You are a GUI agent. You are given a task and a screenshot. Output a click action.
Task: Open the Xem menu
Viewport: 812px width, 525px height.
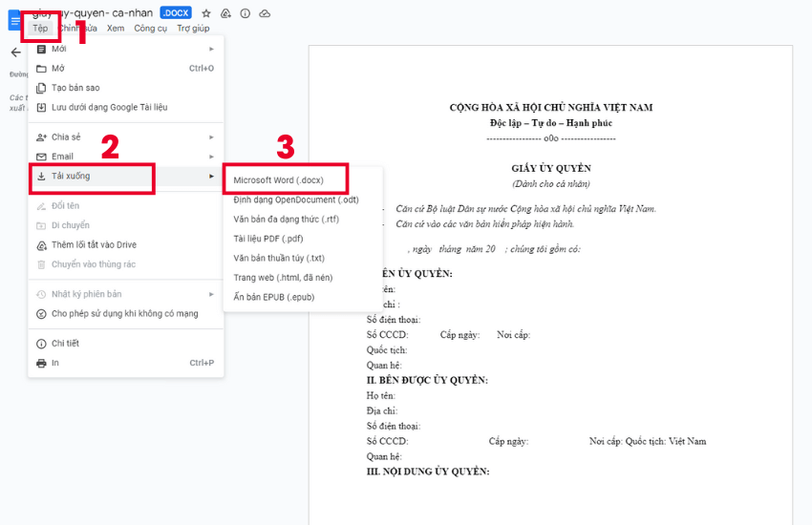pos(116,28)
